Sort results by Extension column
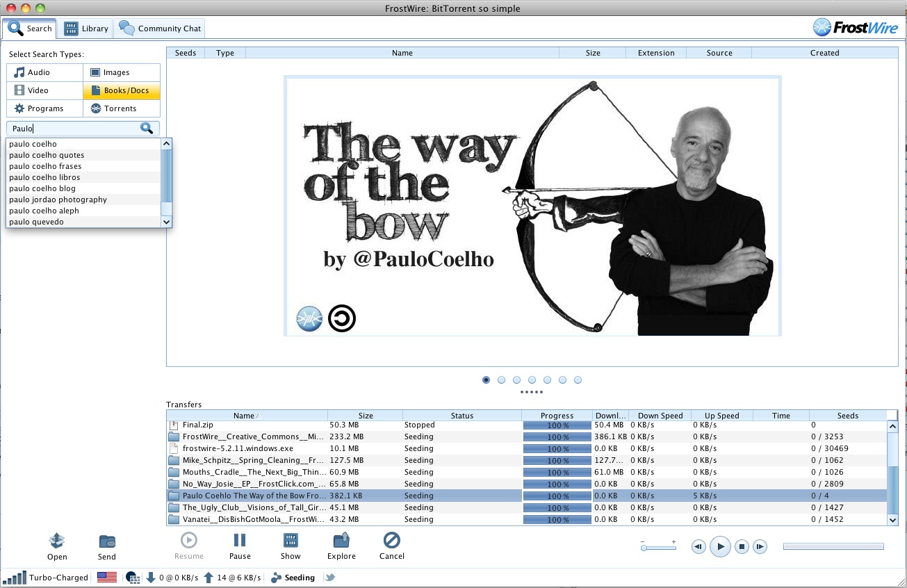907x588 pixels. (x=656, y=53)
